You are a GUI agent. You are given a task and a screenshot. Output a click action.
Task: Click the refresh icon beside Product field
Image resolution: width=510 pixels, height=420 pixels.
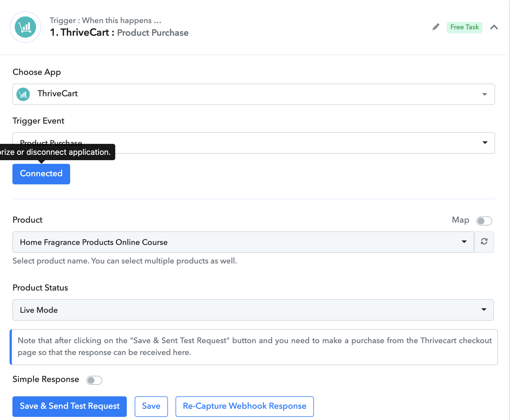coord(484,242)
